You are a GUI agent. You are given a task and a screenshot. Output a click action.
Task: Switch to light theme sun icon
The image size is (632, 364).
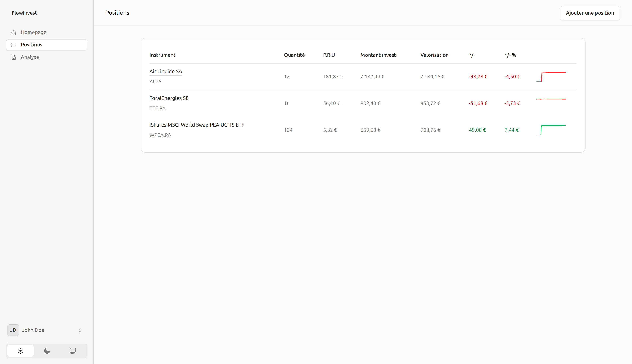pyautogui.click(x=20, y=351)
